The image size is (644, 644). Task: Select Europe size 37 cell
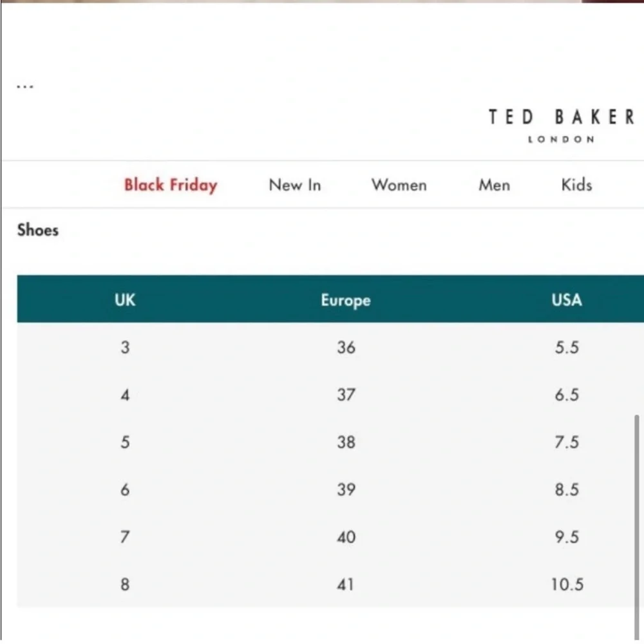345,395
